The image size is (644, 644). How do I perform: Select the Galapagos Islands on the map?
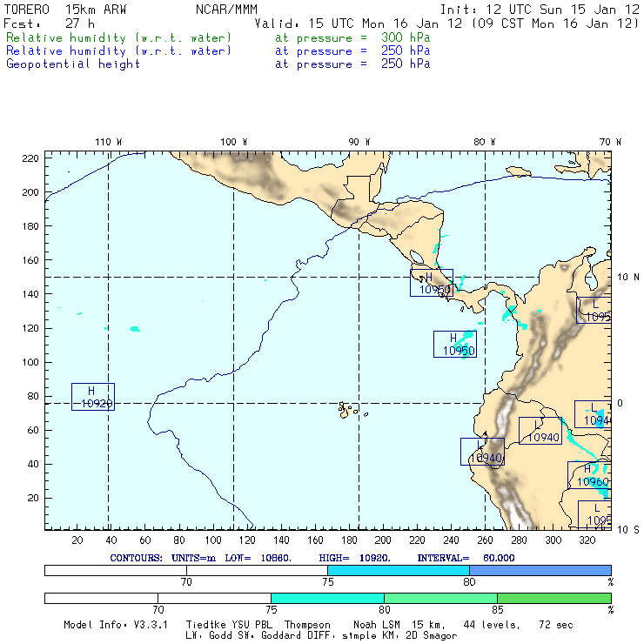coord(352,410)
